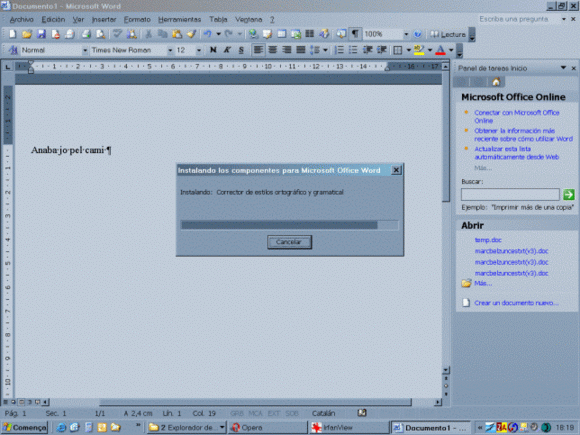Click the Escriba una pregunta help box

click(x=518, y=19)
